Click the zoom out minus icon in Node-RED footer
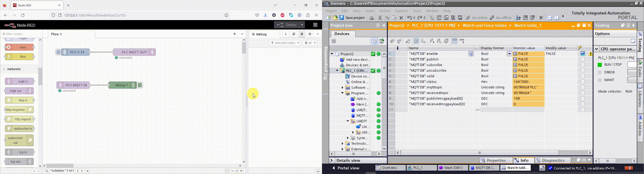Viewport: 644px width, 174px height. (232, 171)
